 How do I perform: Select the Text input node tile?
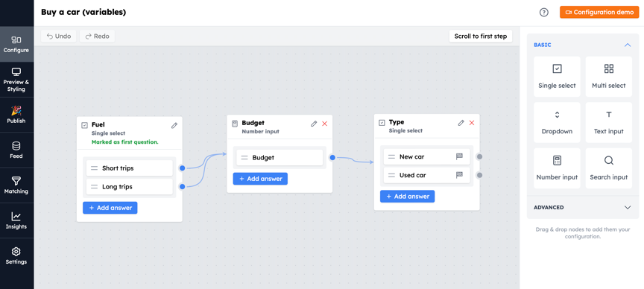tap(609, 122)
